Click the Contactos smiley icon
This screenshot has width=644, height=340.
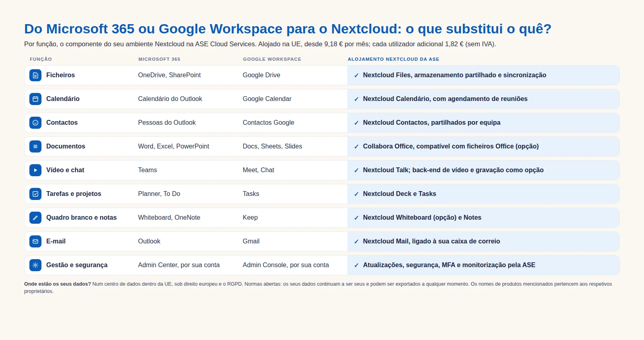pyautogui.click(x=35, y=123)
